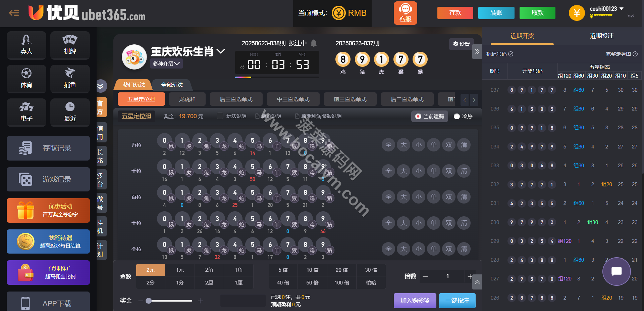Select 冷热 radio option

pyautogui.click(x=463, y=116)
